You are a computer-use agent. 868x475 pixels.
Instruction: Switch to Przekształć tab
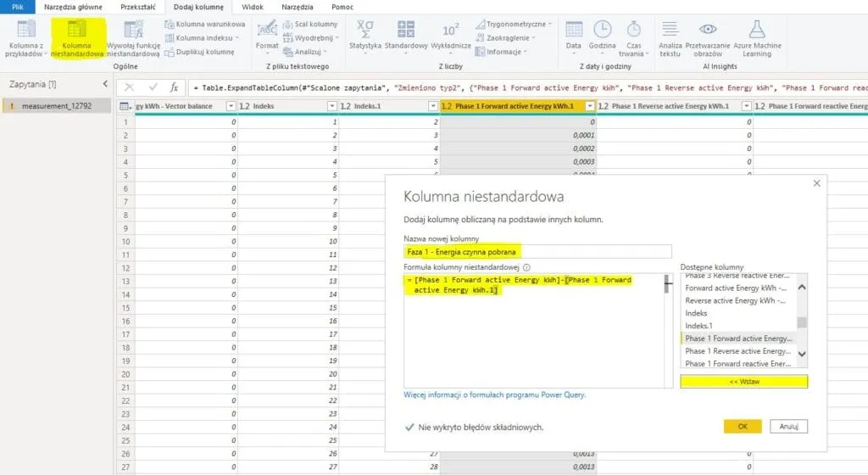[138, 7]
